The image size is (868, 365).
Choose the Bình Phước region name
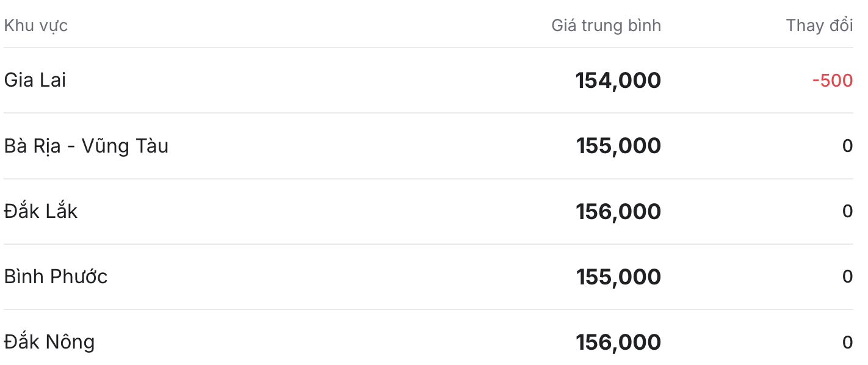pos(56,276)
